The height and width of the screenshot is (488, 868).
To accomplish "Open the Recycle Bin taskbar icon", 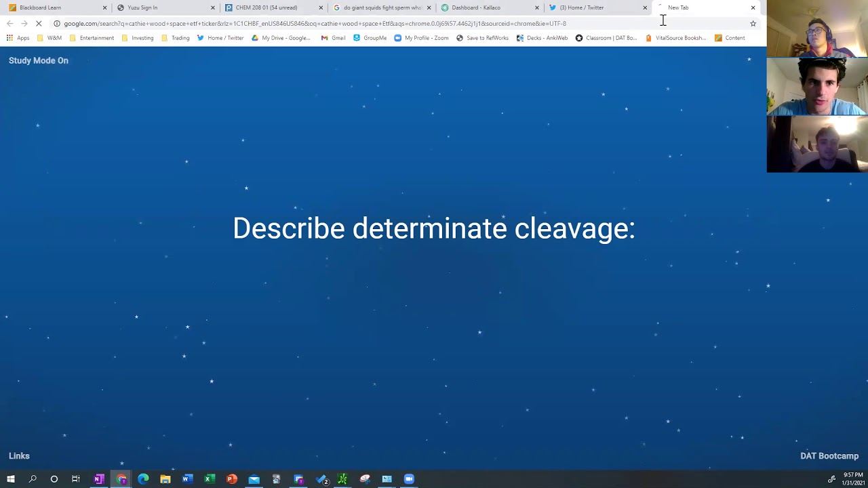I will [x=276, y=479].
